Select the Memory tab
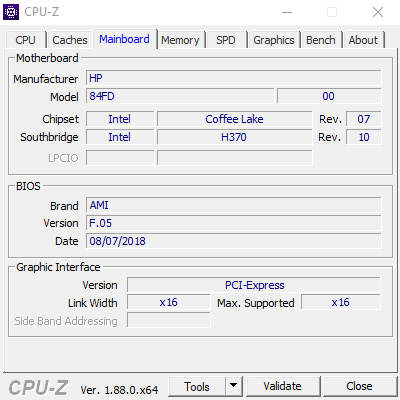Image resolution: width=400 pixels, height=400 pixels. tap(180, 40)
